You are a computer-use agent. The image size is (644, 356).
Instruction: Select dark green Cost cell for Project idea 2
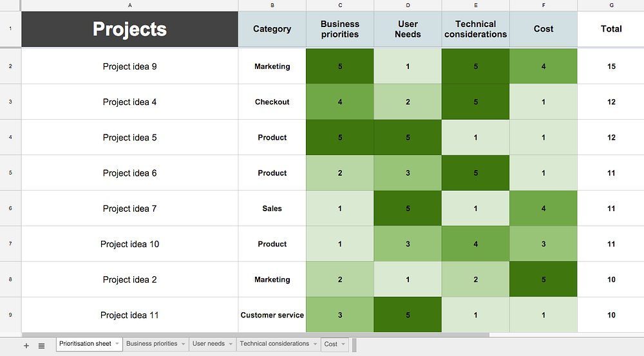point(544,279)
